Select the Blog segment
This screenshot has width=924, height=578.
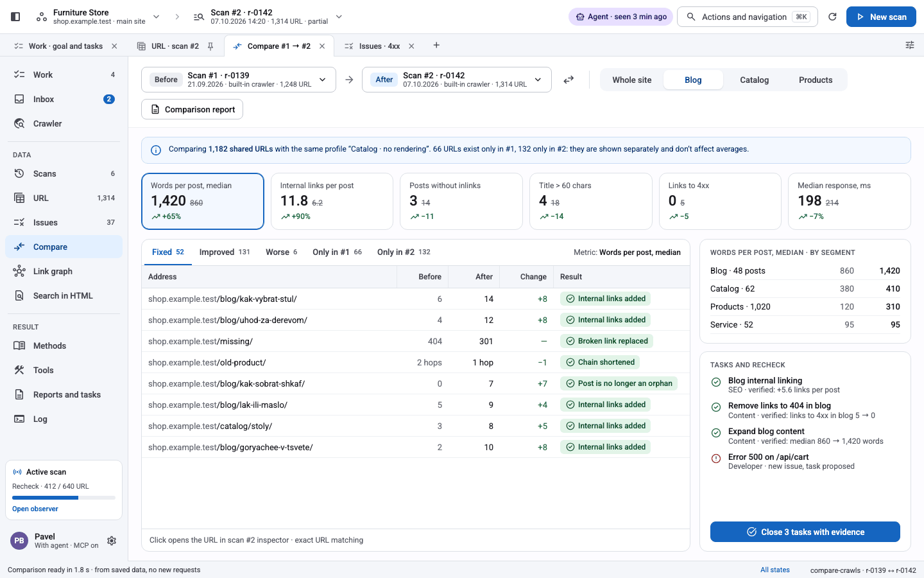point(693,80)
